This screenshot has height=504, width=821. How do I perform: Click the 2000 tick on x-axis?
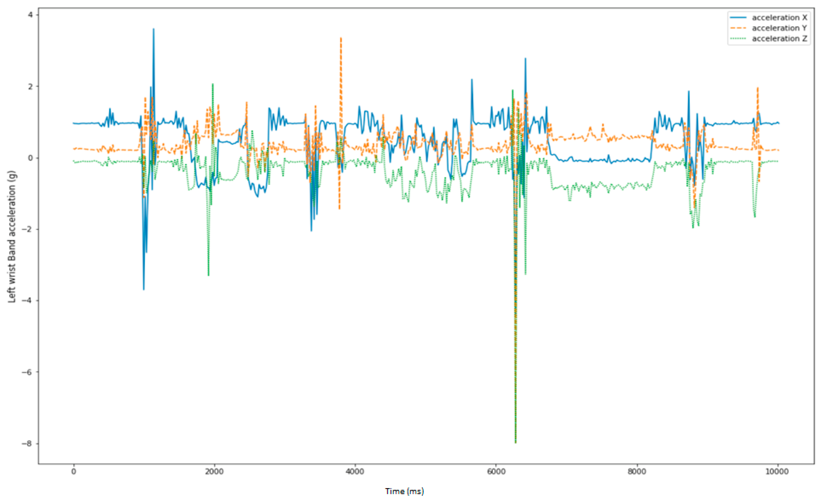coord(214,472)
